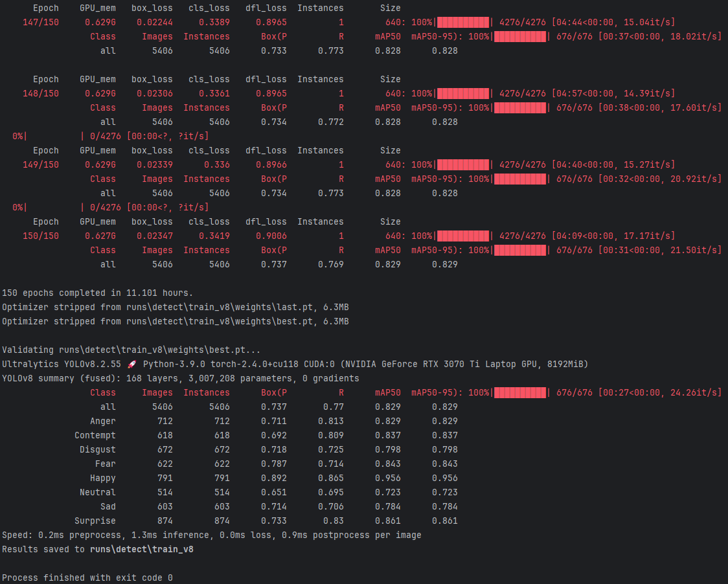728x584 pixels.
Task: Click the Neutral class label
Action: click(x=98, y=493)
